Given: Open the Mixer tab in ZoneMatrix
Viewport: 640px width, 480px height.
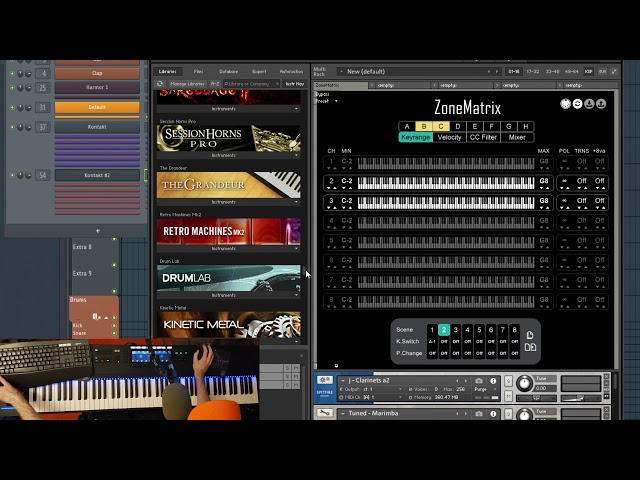Looking at the screenshot, I should [517, 138].
